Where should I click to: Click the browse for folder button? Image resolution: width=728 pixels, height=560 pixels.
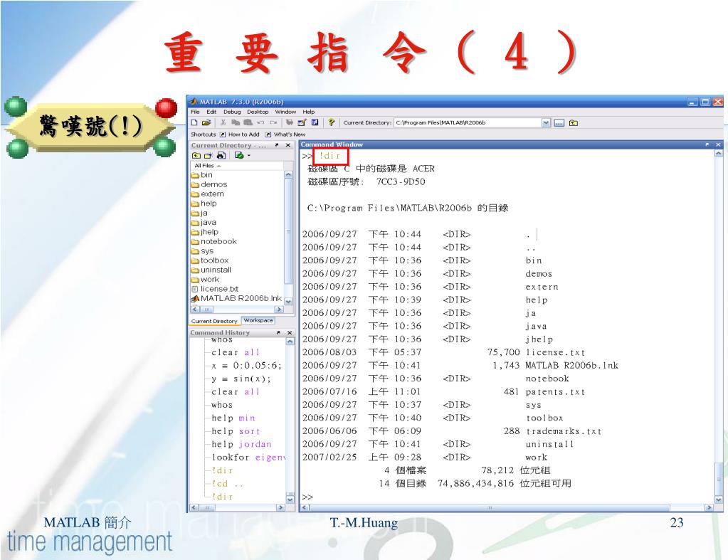[559, 123]
